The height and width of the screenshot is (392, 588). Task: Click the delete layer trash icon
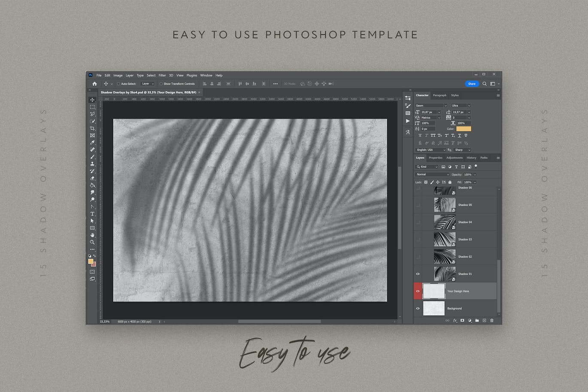(492, 320)
